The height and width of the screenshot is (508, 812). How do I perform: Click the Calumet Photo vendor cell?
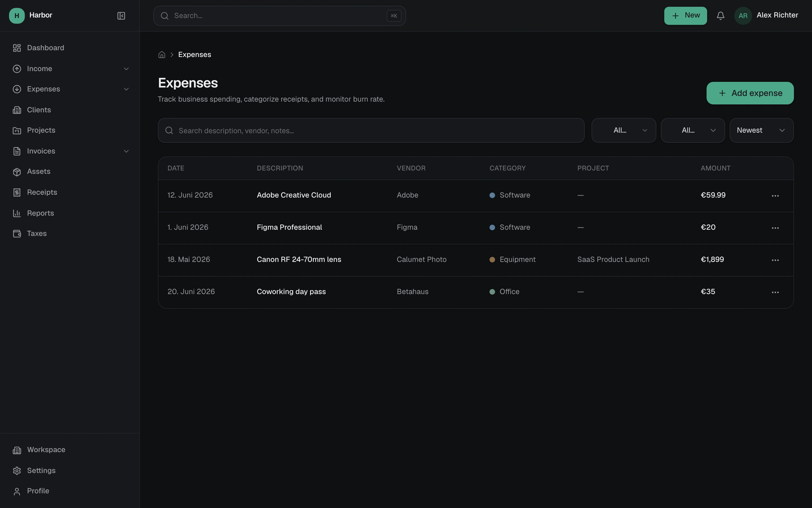[422, 260]
